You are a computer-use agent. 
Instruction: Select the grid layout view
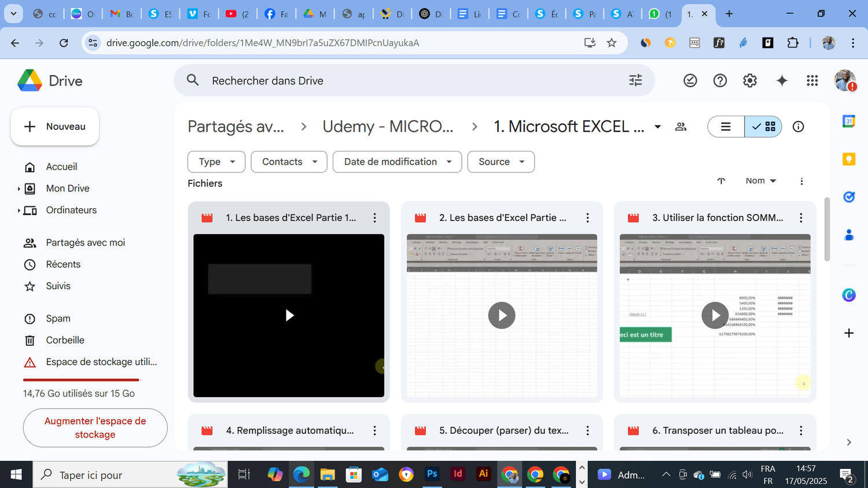(x=764, y=127)
